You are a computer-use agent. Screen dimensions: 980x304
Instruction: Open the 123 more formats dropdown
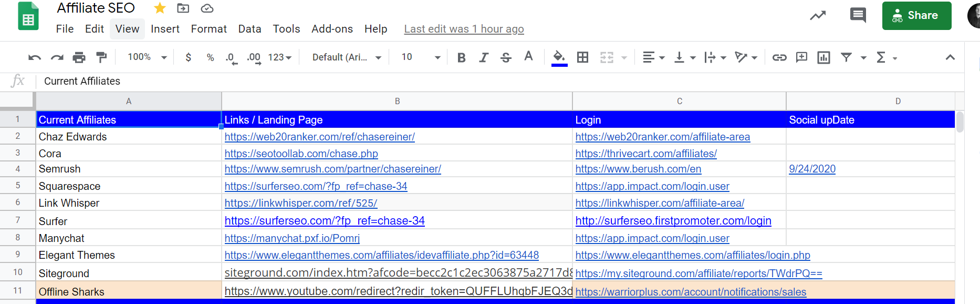coord(279,57)
